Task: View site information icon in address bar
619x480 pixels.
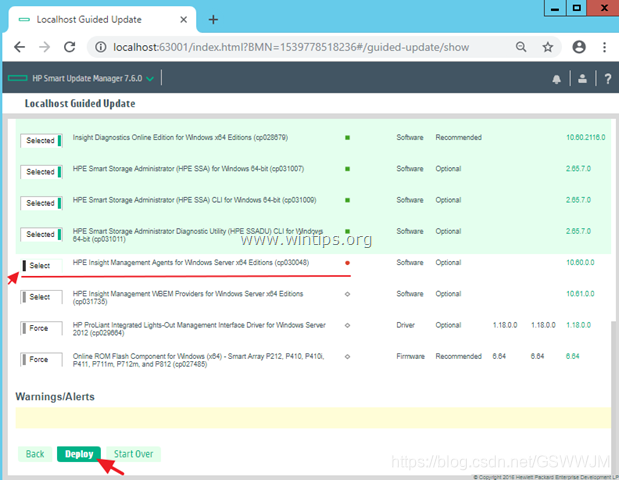Action: pos(101,47)
